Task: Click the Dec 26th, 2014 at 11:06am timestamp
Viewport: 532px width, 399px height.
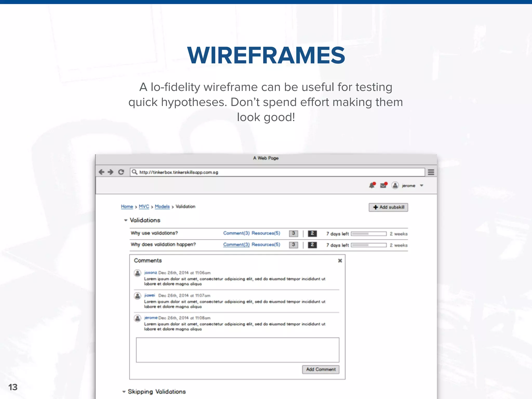Action: point(184,273)
